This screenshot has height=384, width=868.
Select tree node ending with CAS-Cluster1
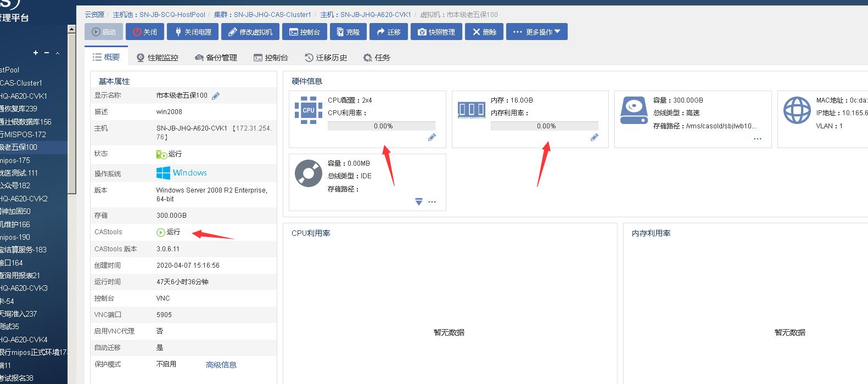(x=21, y=83)
